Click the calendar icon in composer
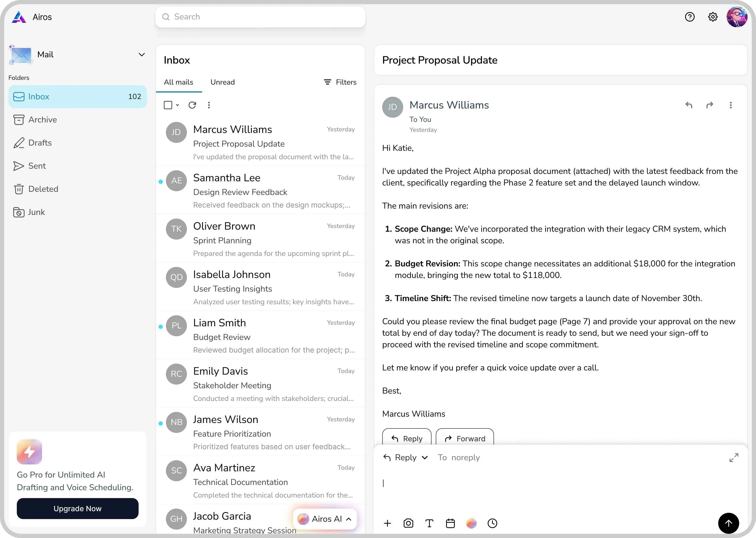This screenshot has width=756, height=538. tap(450, 523)
